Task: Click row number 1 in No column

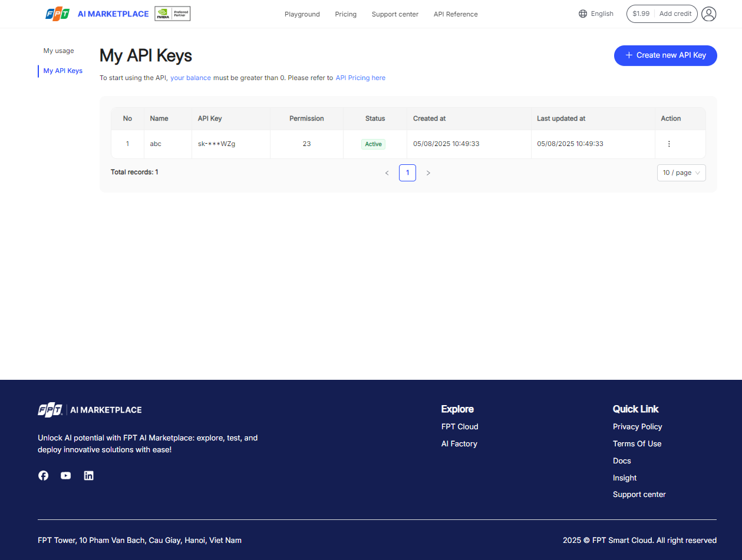Action: [127, 144]
